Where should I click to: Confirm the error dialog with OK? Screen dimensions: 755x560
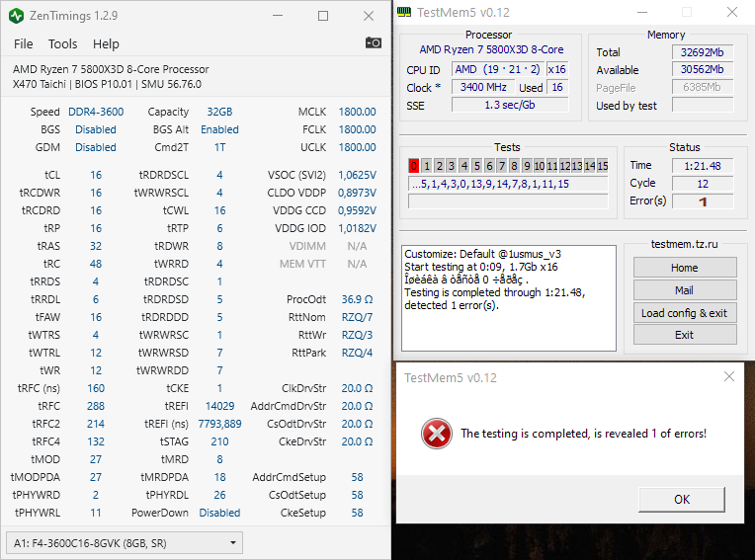(x=682, y=500)
